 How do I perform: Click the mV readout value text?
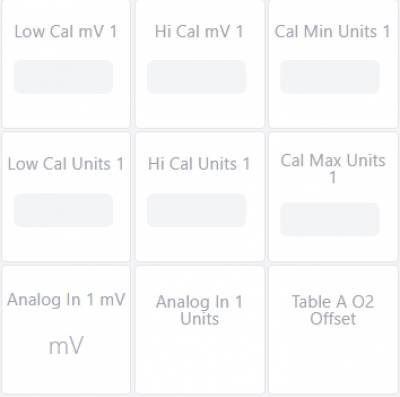point(66,346)
